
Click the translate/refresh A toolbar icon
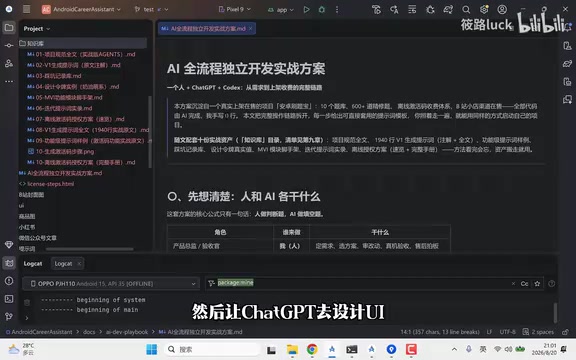(394, 10)
